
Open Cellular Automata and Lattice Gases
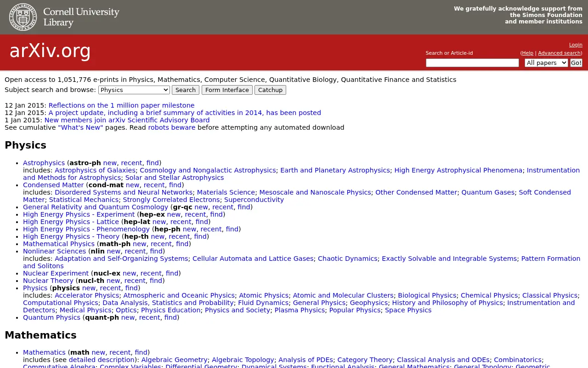(x=253, y=259)
